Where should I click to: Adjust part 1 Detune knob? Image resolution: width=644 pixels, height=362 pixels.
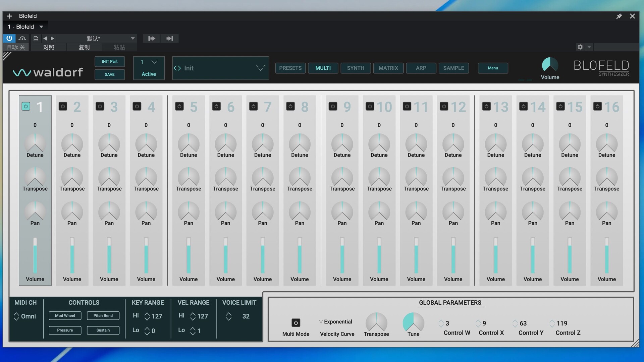(x=35, y=143)
